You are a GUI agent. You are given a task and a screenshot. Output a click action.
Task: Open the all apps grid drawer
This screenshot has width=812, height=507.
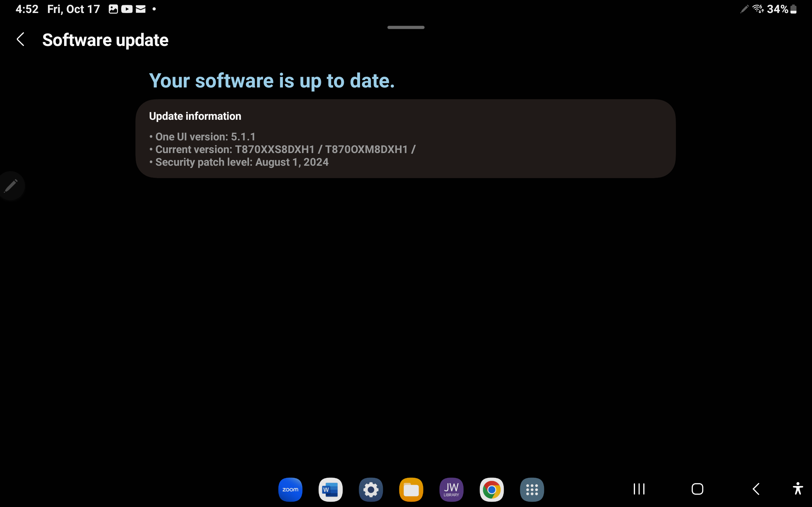point(532,489)
